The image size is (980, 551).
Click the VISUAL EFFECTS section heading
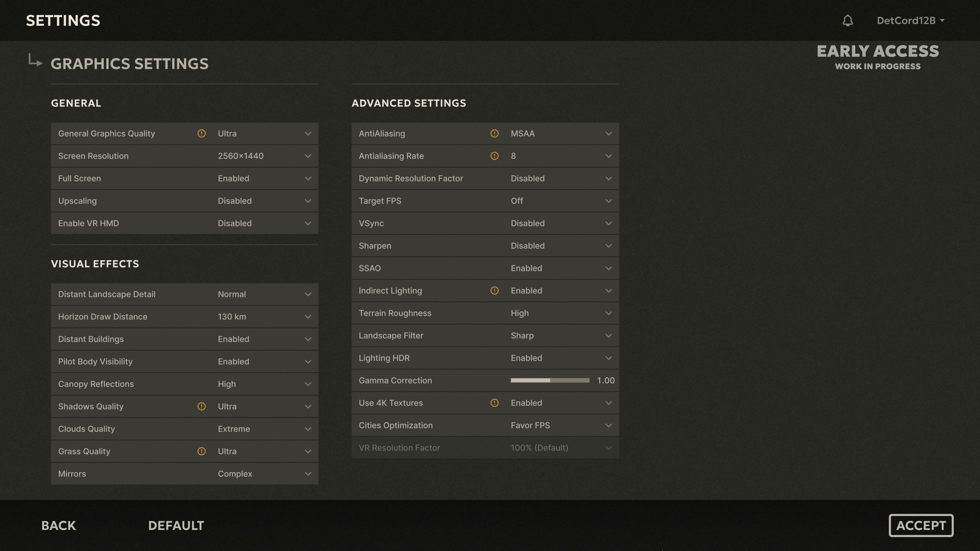click(x=95, y=264)
